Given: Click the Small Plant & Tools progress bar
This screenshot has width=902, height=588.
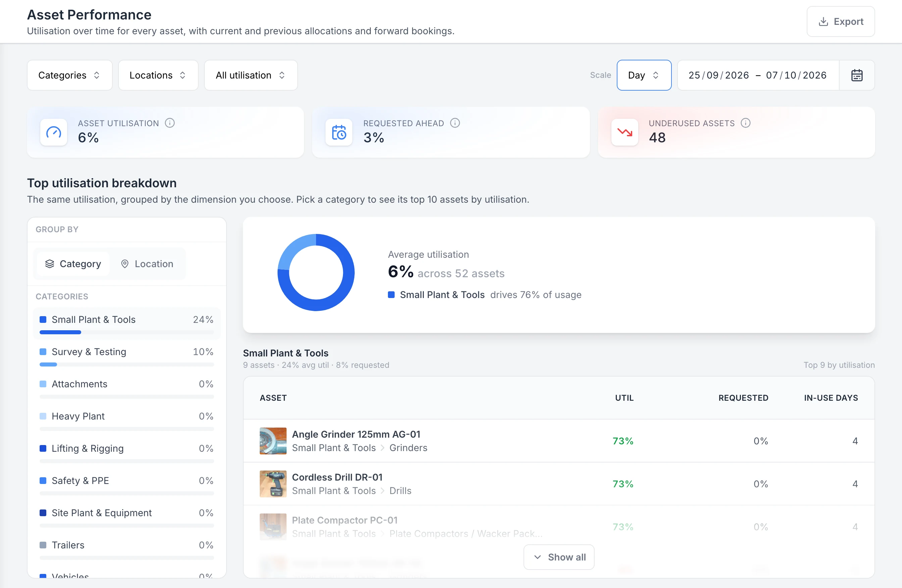Looking at the screenshot, I should pyautogui.click(x=127, y=332).
